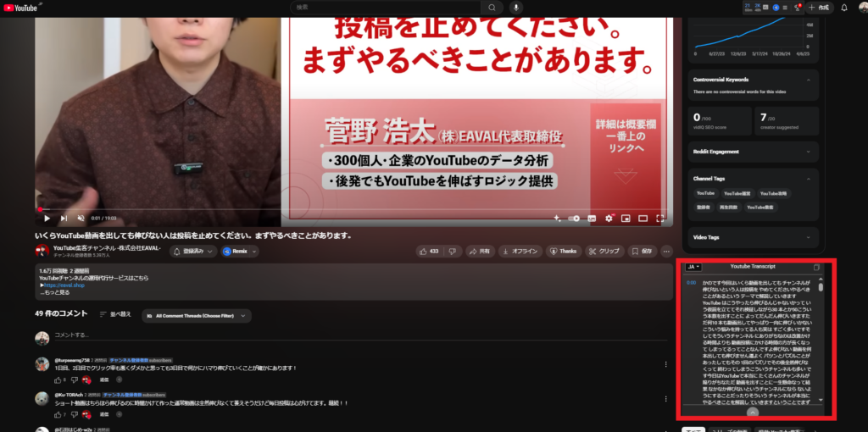This screenshot has width=868, height=432.
Task: Open the Remix dropdown
Action: (240, 251)
